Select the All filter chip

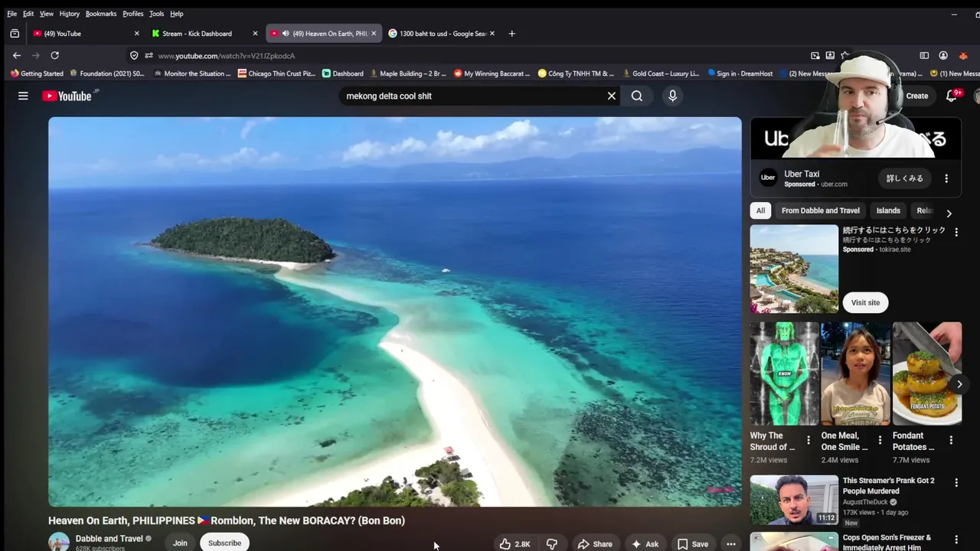click(x=760, y=210)
